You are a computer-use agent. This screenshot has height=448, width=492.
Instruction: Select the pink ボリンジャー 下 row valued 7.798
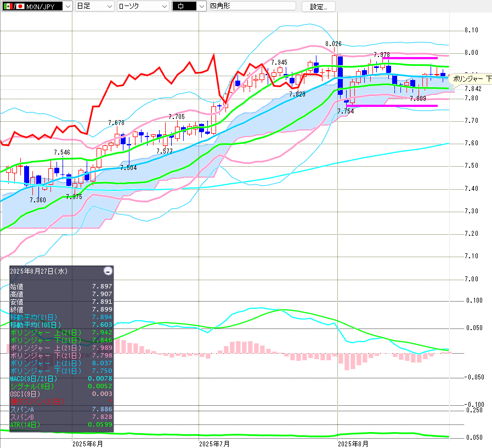pyautogui.click(x=61, y=355)
